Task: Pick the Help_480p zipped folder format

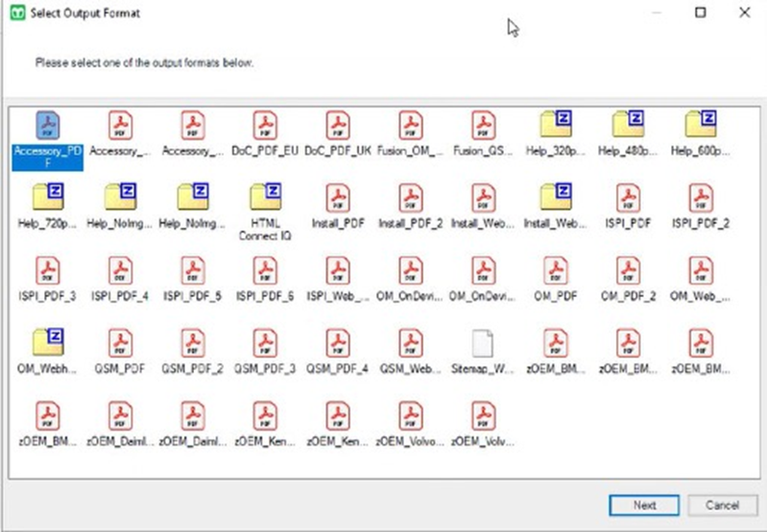Action: click(628, 133)
